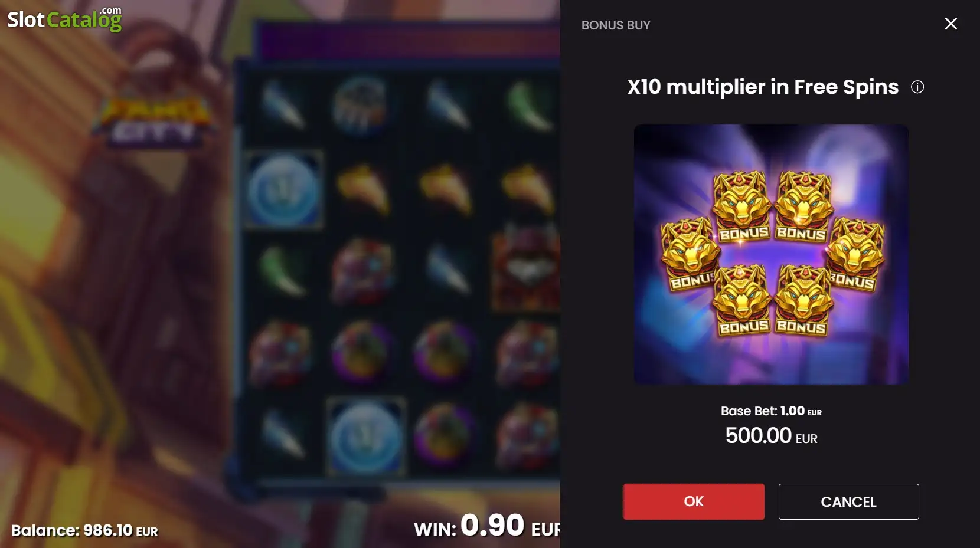The width and height of the screenshot is (980, 548).
Task: Click the top-right golden wolf BONUS symbol
Action: [x=802, y=206]
